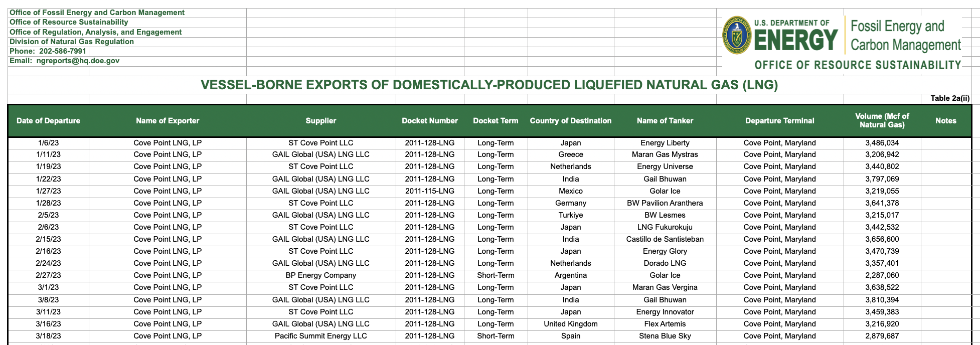The width and height of the screenshot is (980, 345).
Task: Click tanker name 'Castillo de Santisteban'
Action: click(665, 239)
